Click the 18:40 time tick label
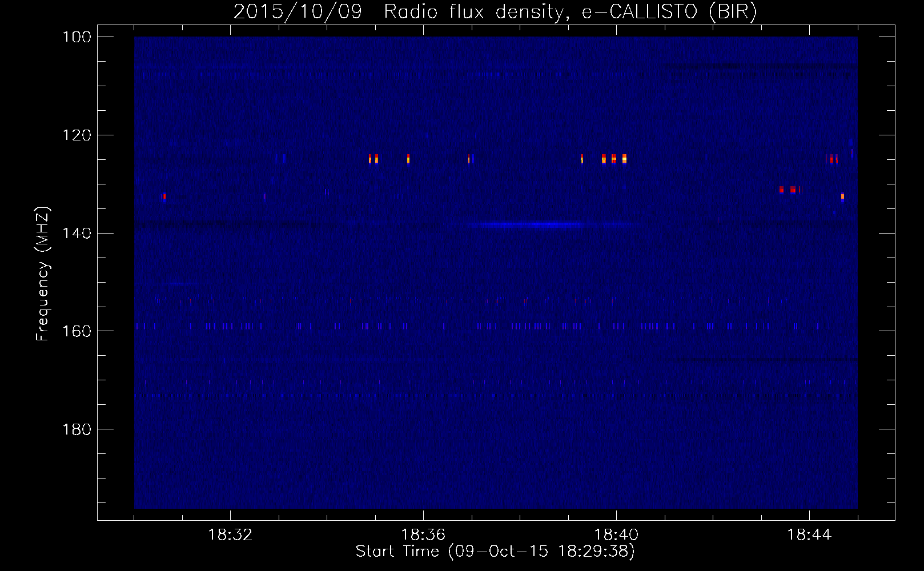Screen dimensions: 924x571 (616, 535)
